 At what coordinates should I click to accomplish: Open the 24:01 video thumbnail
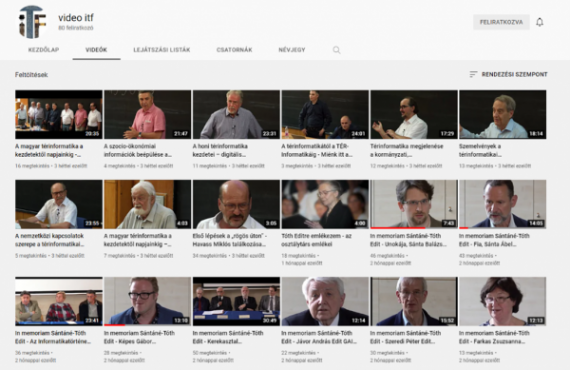tap(325, 114)
